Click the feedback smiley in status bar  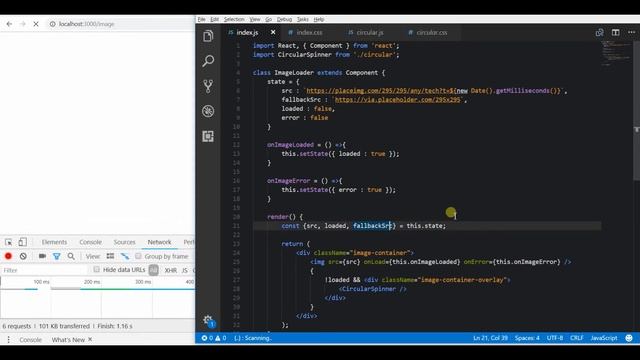point(629,338)
